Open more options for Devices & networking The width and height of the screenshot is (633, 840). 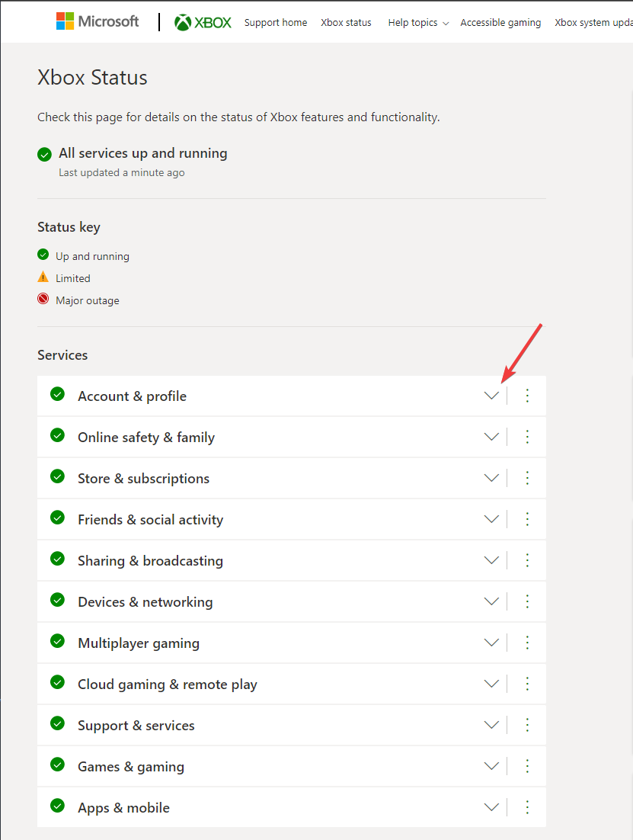tap(527, 601)
